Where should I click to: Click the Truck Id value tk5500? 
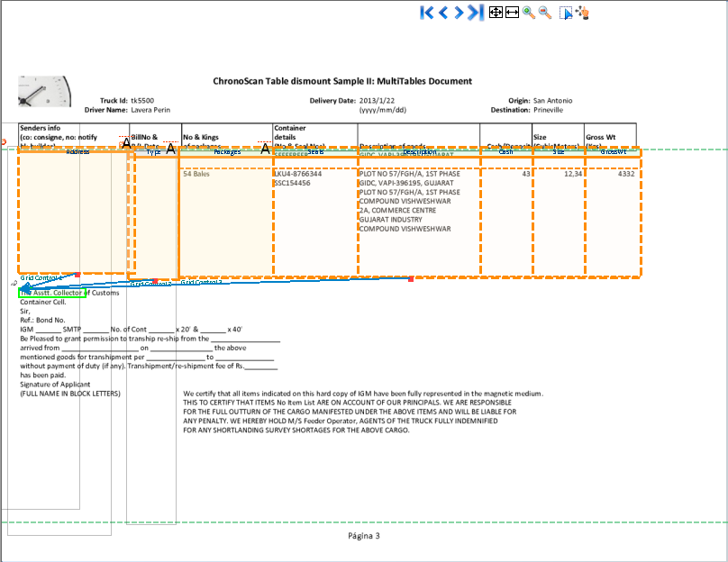tap(142, 101)
